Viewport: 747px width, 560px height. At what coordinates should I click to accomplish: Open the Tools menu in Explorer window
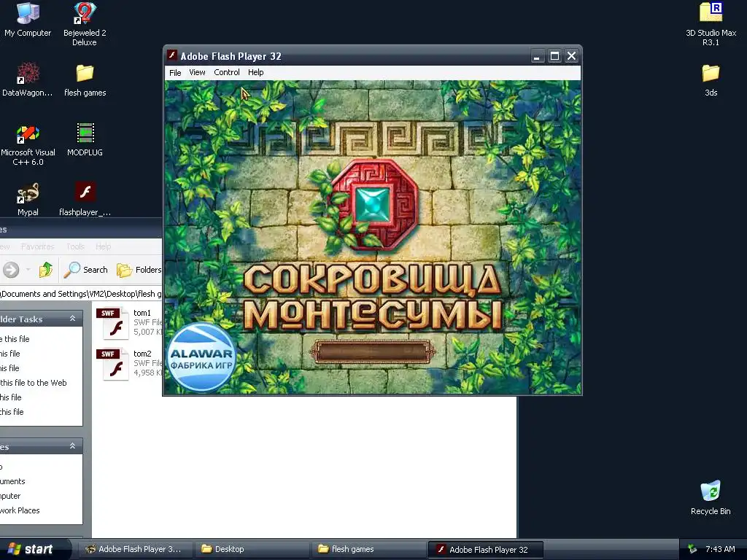[75, 246]
